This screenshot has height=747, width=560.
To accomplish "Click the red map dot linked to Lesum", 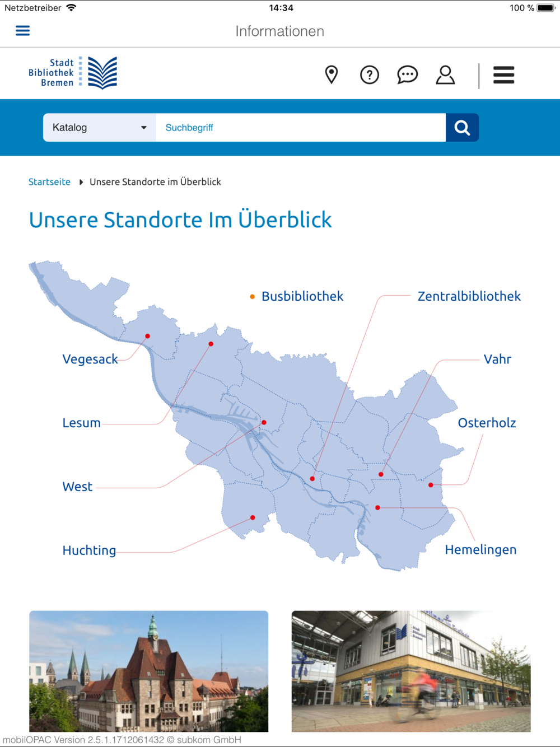I will click(x=211, y=344).
